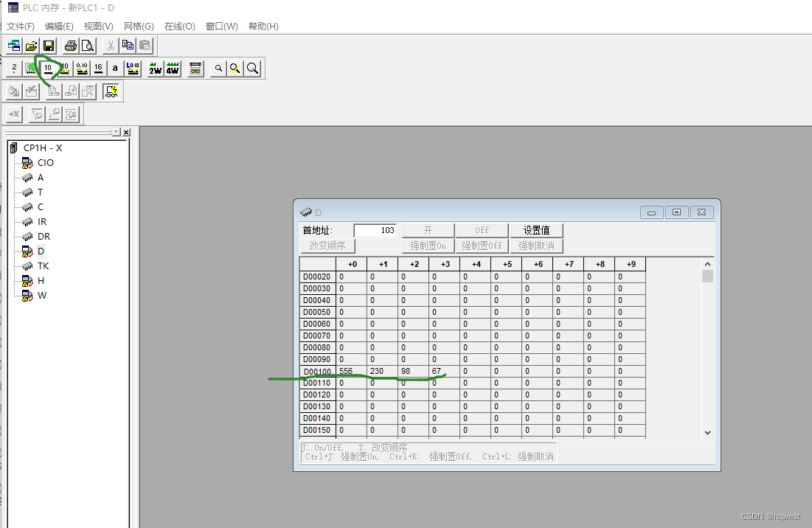This screenshot has height=528, width=812.
Task: Open print preview icon in toolbar
Action: (x=88, y=46)
